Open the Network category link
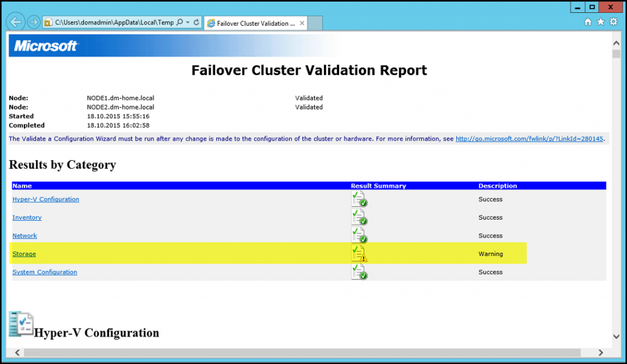 (24, 236)
